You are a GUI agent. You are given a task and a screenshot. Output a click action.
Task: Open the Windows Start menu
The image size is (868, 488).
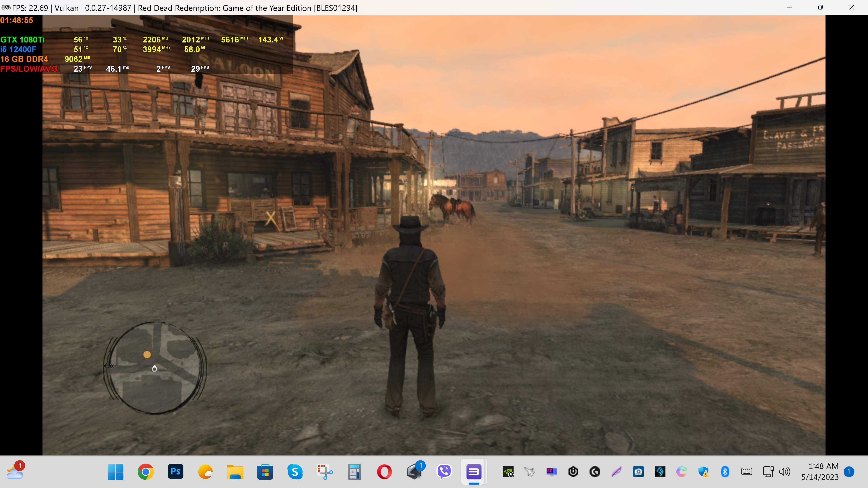coord(116,472)
